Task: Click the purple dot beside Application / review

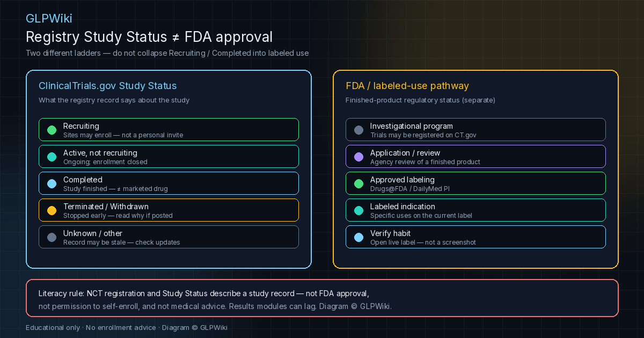Action: 358,157
